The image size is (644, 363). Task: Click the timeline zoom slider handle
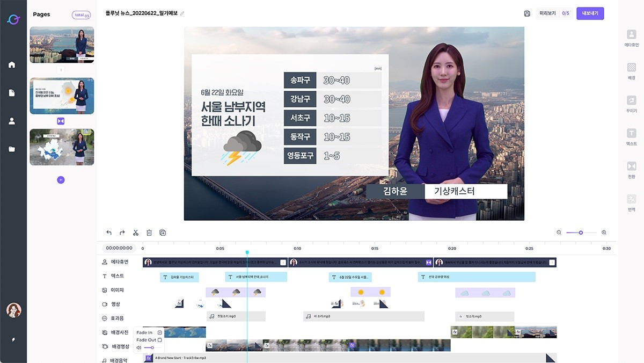pos(581,233)
